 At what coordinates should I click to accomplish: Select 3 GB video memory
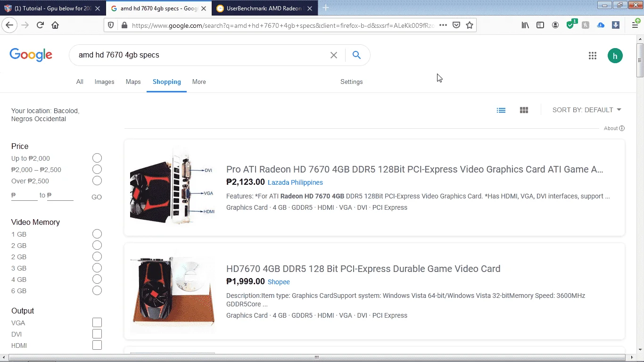click(97, 268)
